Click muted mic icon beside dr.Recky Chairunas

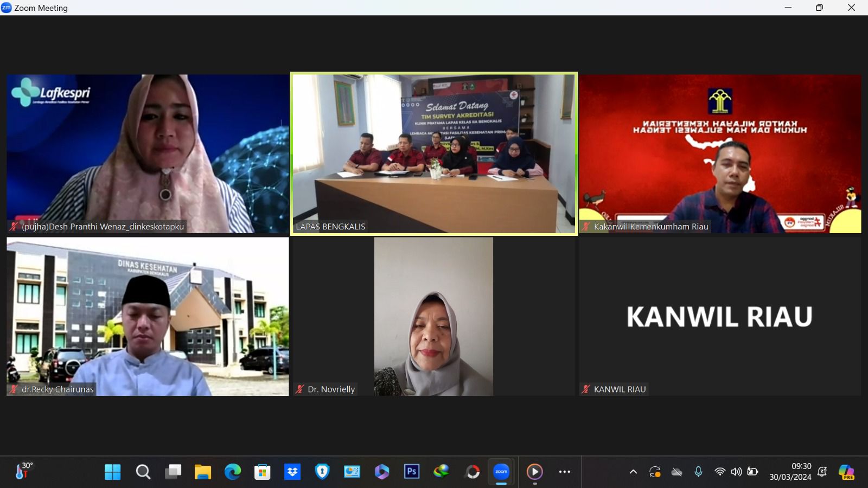click(x=14, y=389)
